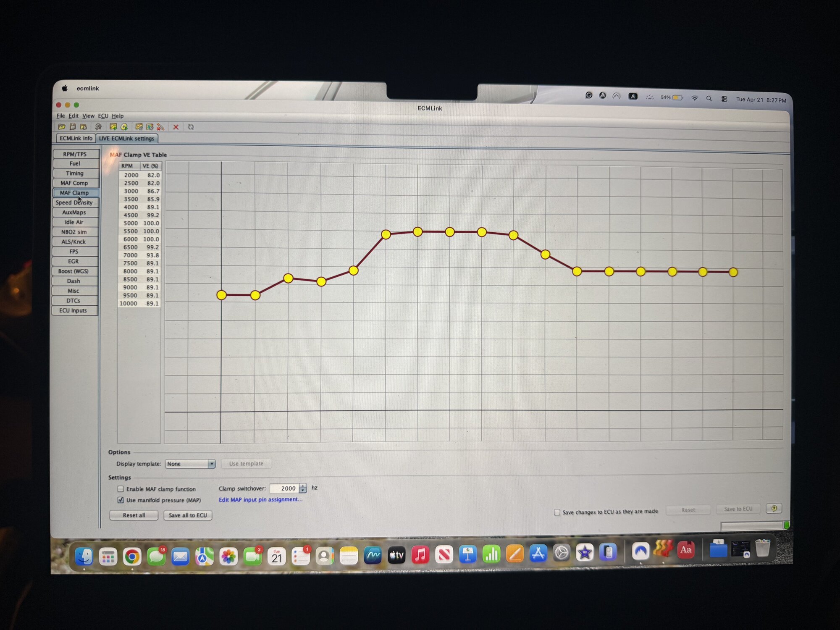Click the floppy disk save toolbar icon
The width and height of the screenshot is (840, 630).
(x=73, y=126)
